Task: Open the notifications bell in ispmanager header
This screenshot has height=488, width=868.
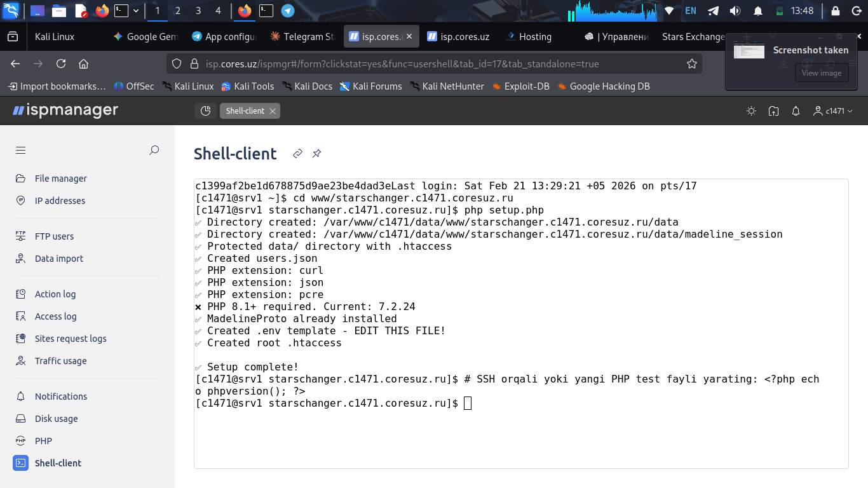Action: click(x=796, y=111)
